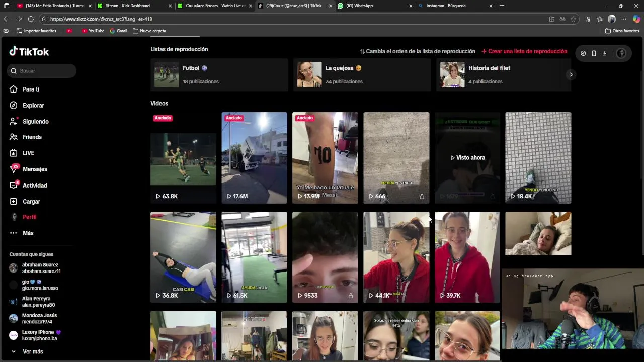Open followed account gio.more.iarusso
This screenshot has width=644, height=362.
coord(34,285)
